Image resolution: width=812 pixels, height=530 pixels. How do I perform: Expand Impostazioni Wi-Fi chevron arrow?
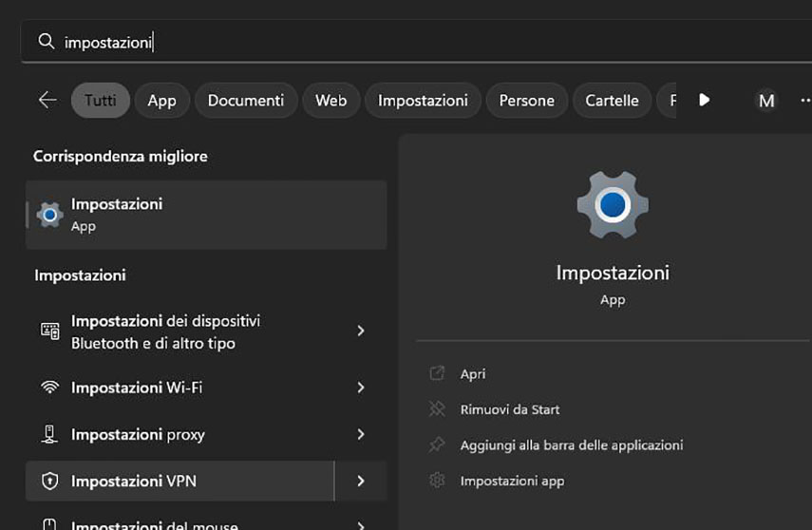(361, 388)
